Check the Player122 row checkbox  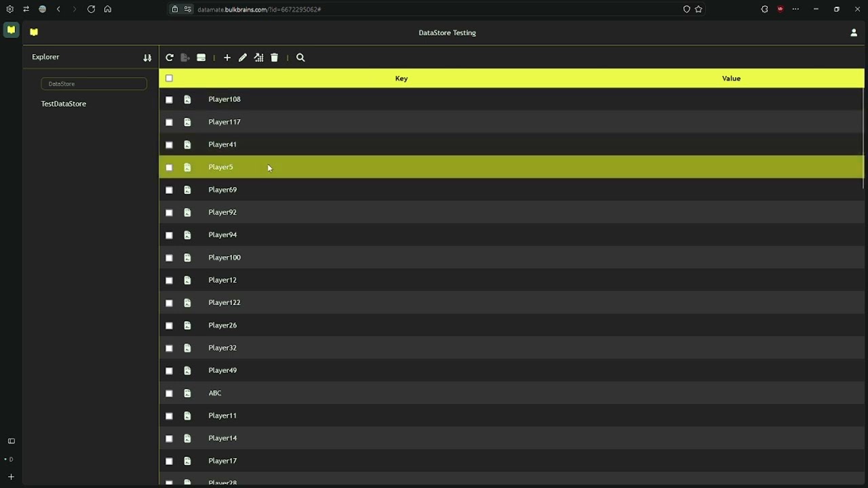pyautogui.click(x=169, y=303)
